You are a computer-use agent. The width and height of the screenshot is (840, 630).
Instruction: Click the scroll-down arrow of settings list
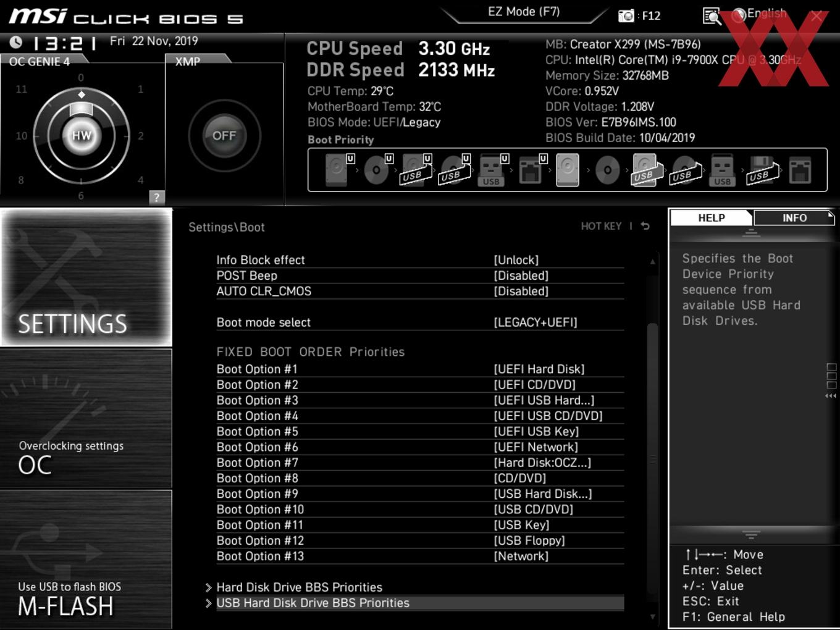pos(652,616)
